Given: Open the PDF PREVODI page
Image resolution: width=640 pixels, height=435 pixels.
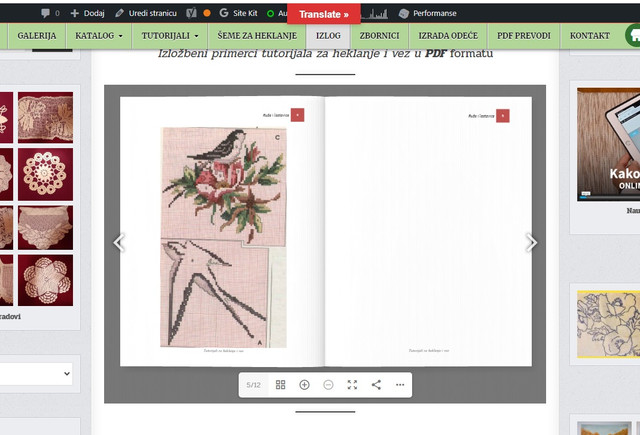Looking at the screenshot, I should tap(524, 36).
